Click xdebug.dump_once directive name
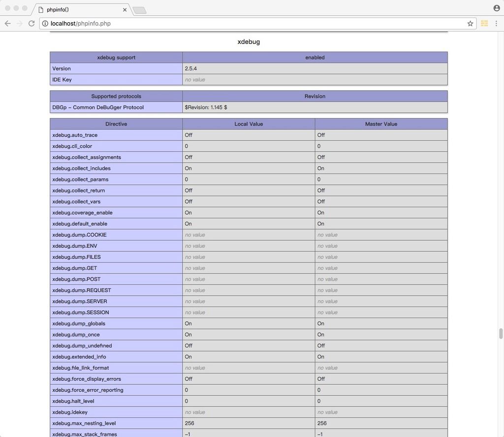504x437 pixels. [76, 335]
